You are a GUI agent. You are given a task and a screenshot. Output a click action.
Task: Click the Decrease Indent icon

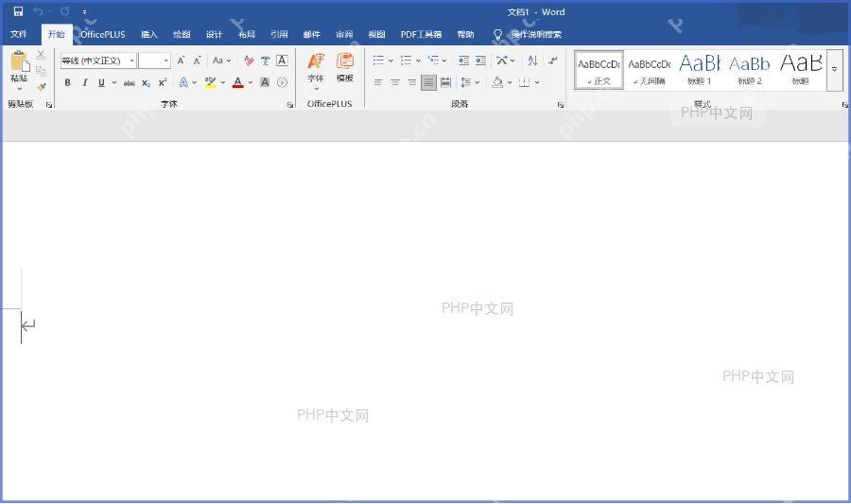click(x=463, y=61)
